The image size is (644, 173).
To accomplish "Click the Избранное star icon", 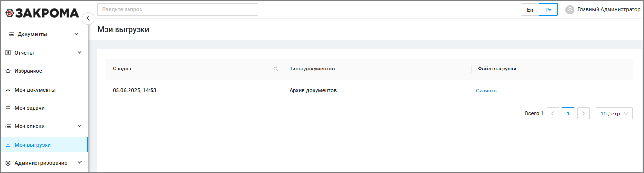I will [8, 71].
